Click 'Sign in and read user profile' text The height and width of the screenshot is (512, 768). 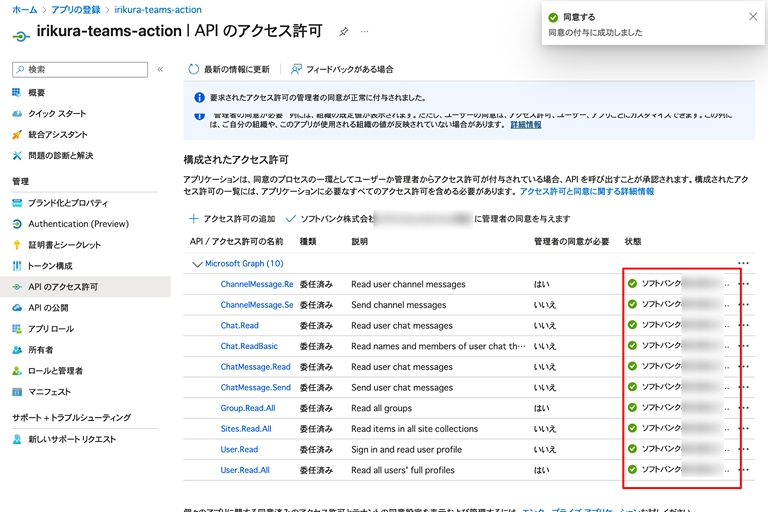point(406,449)
